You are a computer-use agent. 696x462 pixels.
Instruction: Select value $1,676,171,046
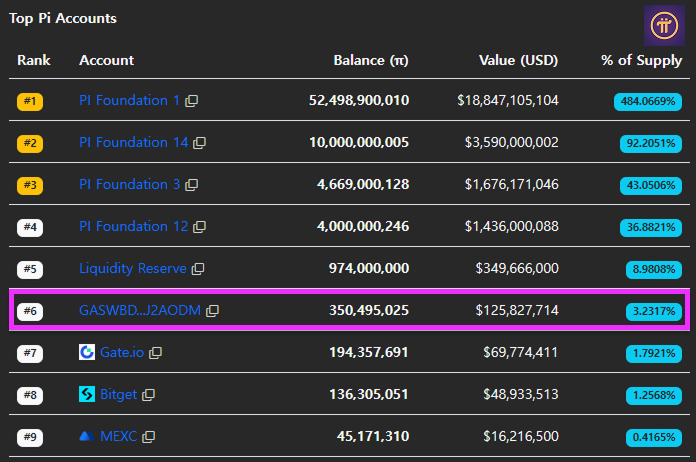point(512,184)
